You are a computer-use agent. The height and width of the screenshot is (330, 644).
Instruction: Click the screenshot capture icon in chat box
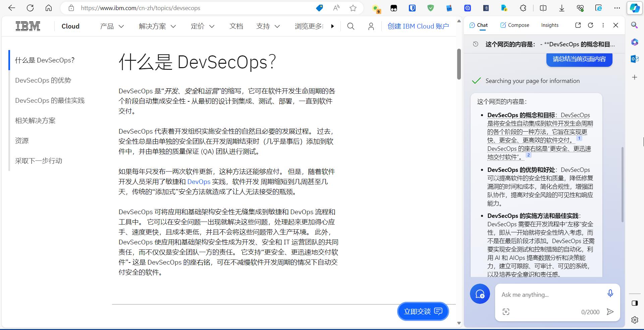506,312
